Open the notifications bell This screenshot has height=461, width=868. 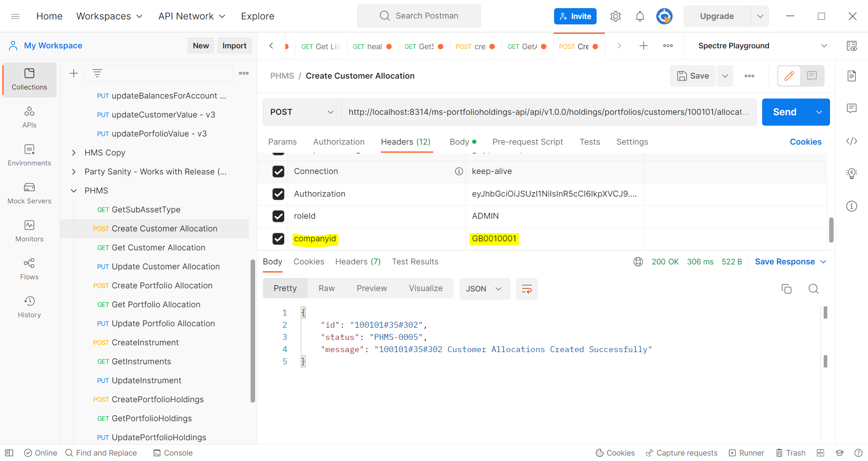[x=640, y=16]
